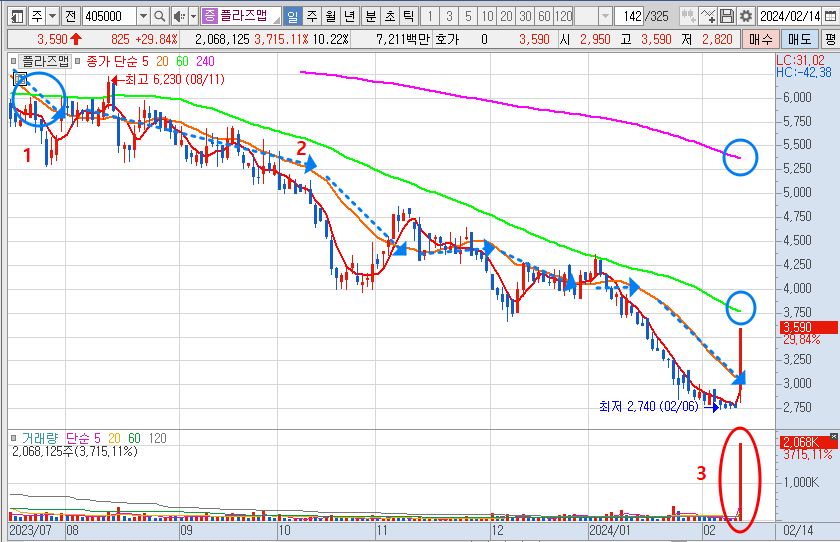Image resolution: width=840 pixels, height=542 pixels.
Task: Select the 20-day moving average legend
Action: [x=162, y=62]
